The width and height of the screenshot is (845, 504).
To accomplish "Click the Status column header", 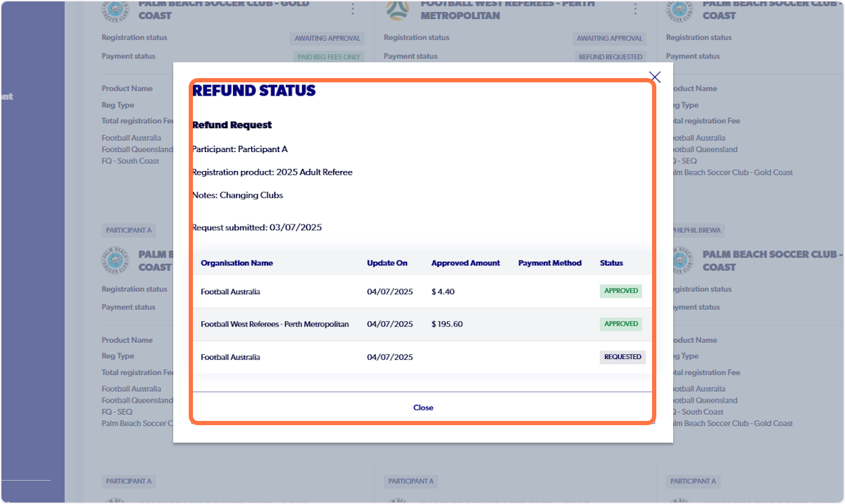I will [611, 263].
